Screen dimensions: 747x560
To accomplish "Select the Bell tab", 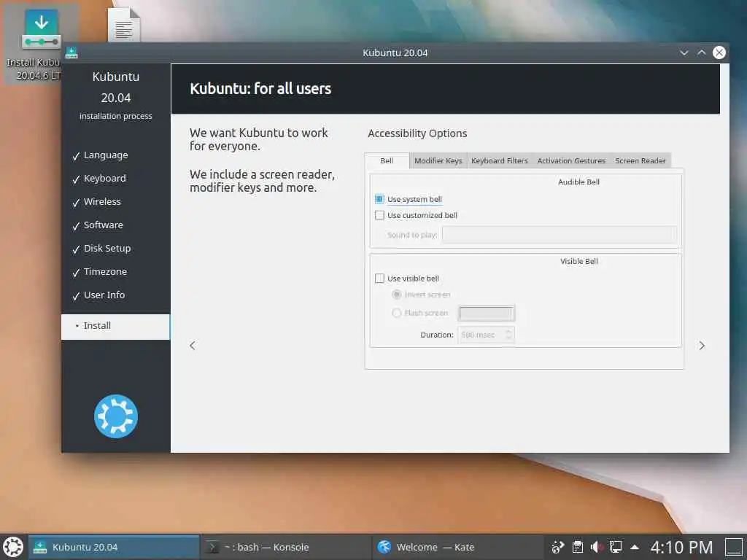I will tap(387, 160).
